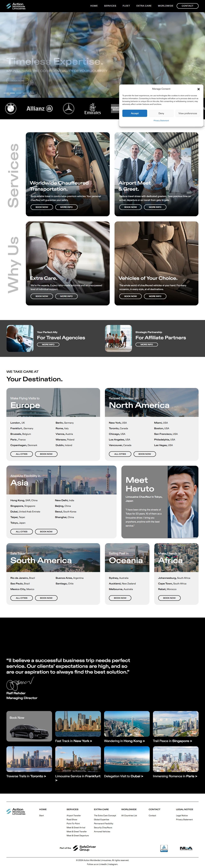Select the first hero slider indicator
This screenshot has width=205, height=868.
coord(6,93)
